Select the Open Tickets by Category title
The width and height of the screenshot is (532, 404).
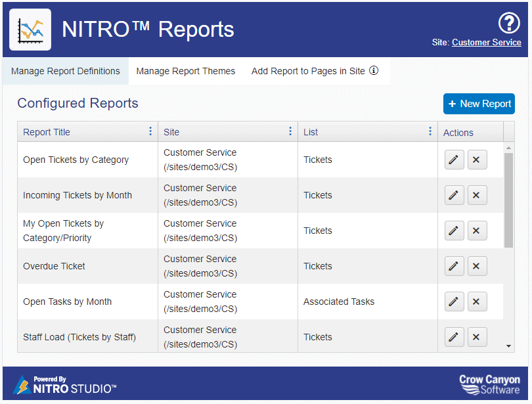76,160
